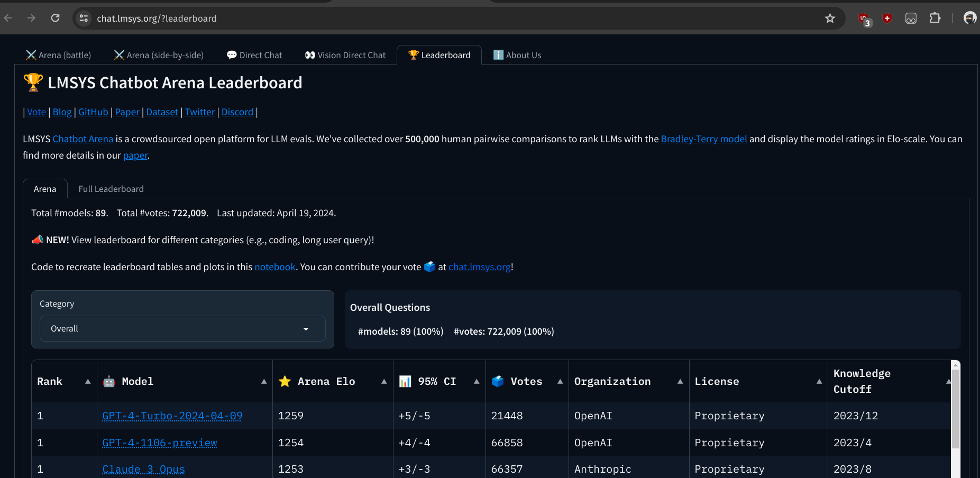Viewport: 980px width, 478px height.
Task: Open the notebook link
Action: [275, 267]
